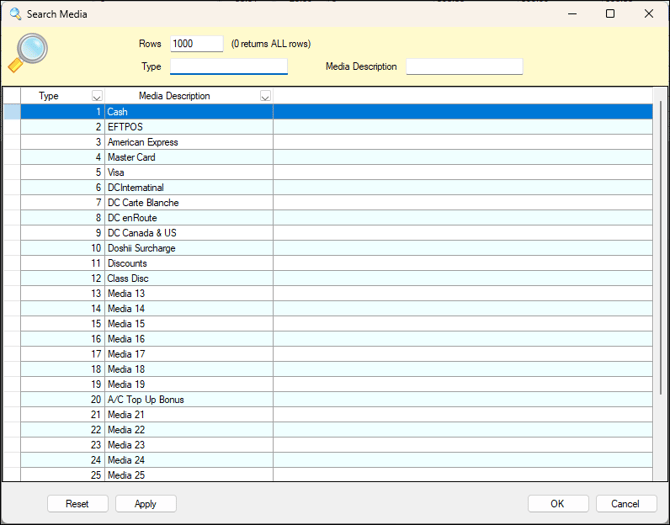Image resolution: width=670 pixels, height=525 pixels.
Task: Maximize the Search Media window
Action: [610, 14]
